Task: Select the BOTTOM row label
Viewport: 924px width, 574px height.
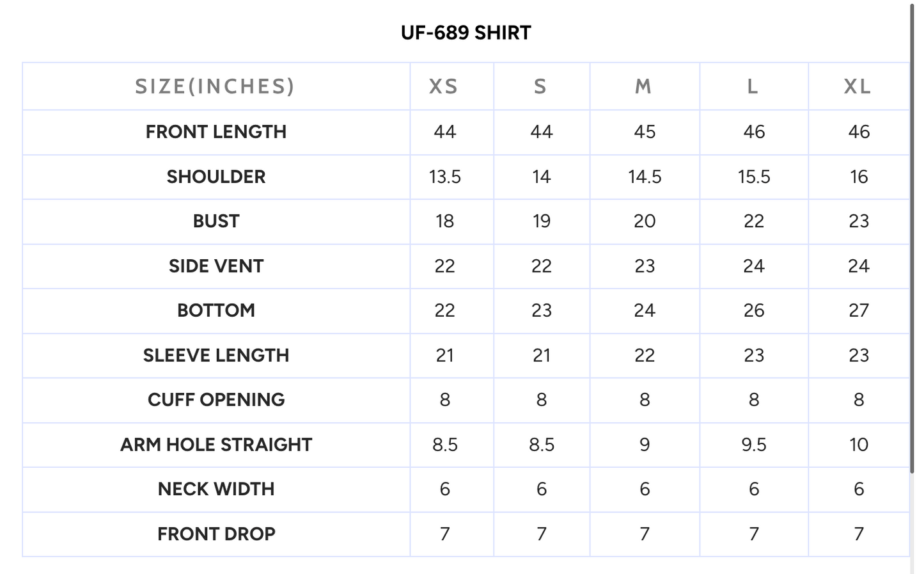Action: tap(216, 310)
